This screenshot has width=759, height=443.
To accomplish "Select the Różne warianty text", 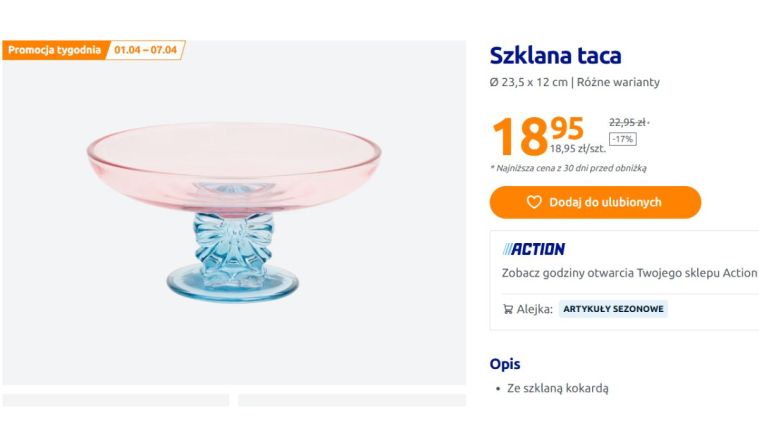I will 618,82.
